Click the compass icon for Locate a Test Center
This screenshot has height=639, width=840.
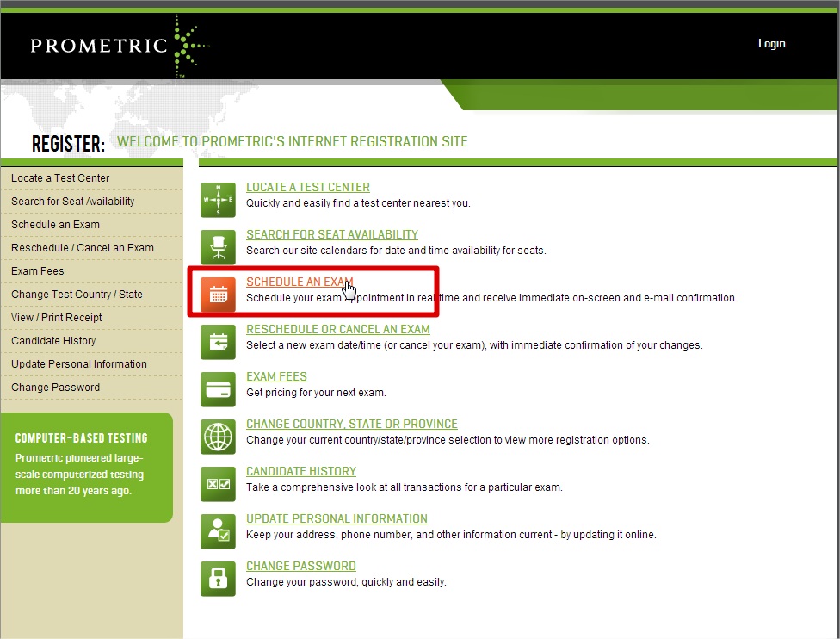218,200
